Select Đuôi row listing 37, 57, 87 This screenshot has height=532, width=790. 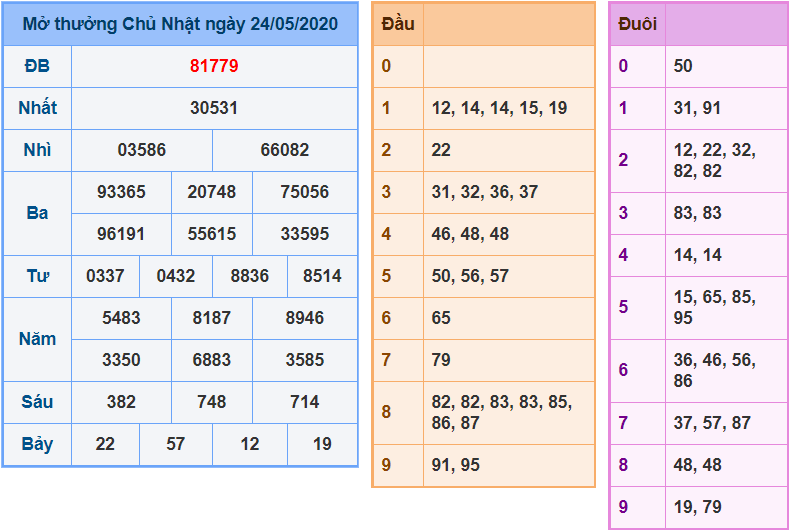[x=712, y=423]
